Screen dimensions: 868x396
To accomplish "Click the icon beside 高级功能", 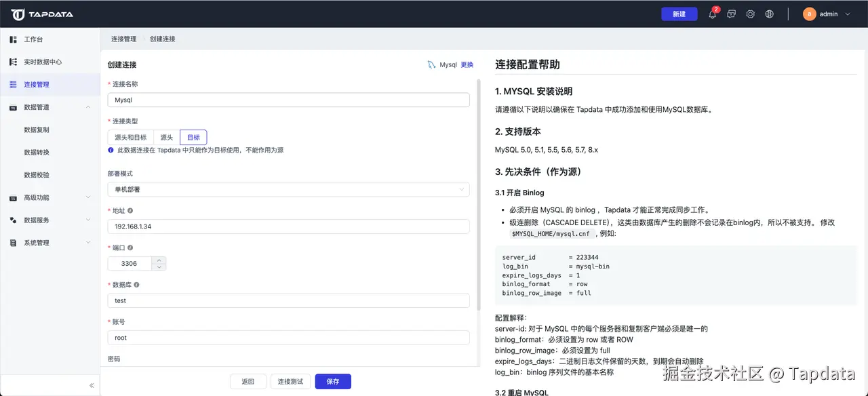I will coord(13,197).
